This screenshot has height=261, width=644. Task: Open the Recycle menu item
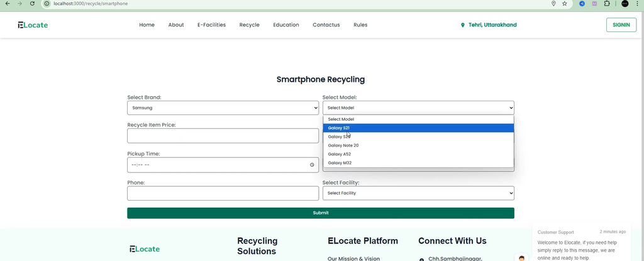(249, 25)
